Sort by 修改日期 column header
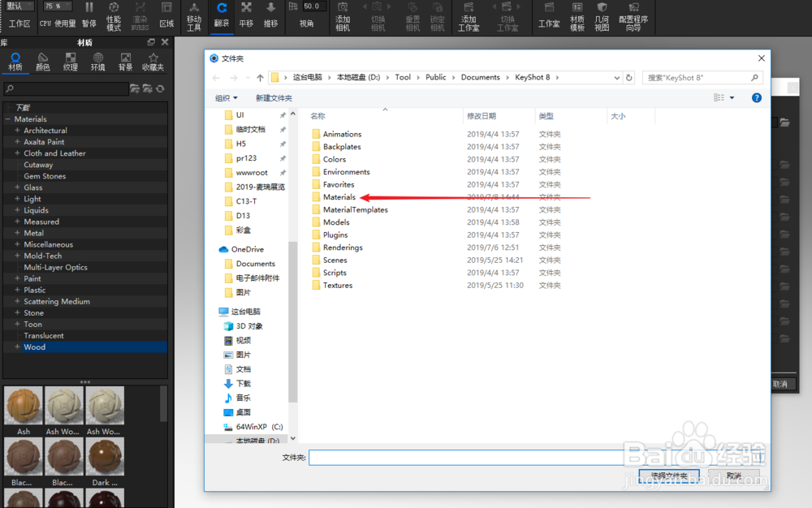Image resolution: width=812 pixels, height=508 pixels. point(481,116)
